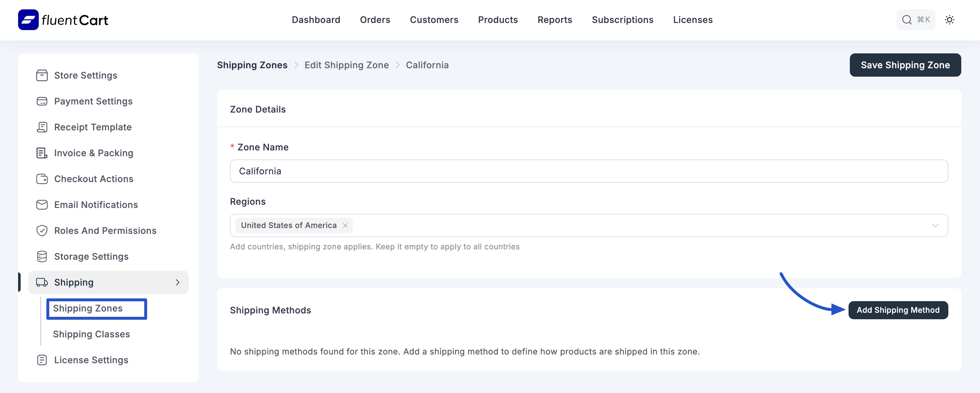Click the fluentCart logo
Image resolution: width=980 pixels, height=393 pixels.
coord(62,19)
